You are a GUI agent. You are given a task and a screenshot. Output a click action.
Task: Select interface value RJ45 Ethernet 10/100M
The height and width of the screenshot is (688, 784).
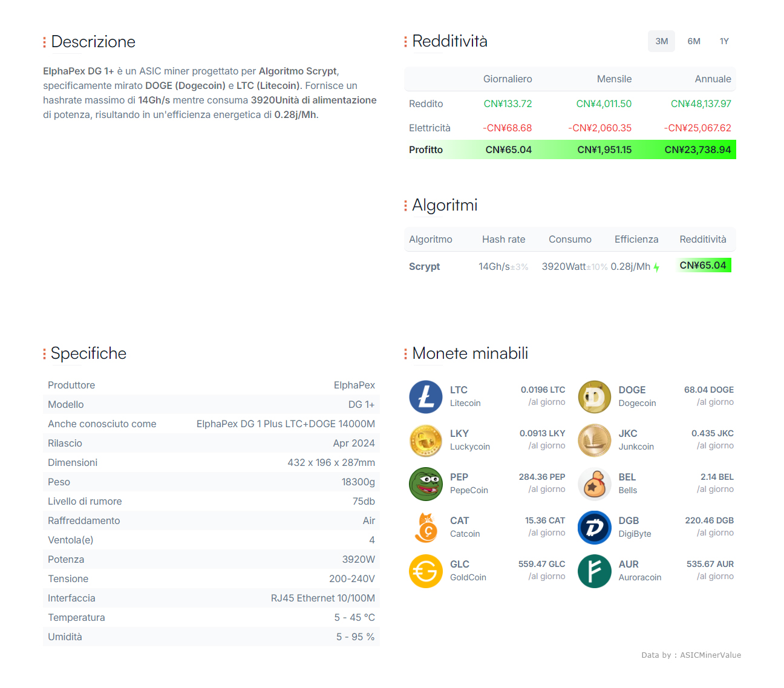pos(323,598)
